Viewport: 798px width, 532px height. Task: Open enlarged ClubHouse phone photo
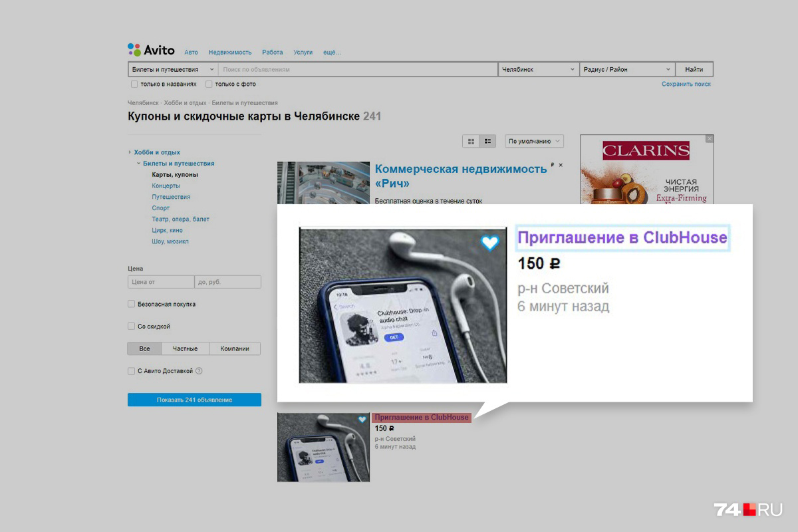pyautogui.click(x=403, y=306)
